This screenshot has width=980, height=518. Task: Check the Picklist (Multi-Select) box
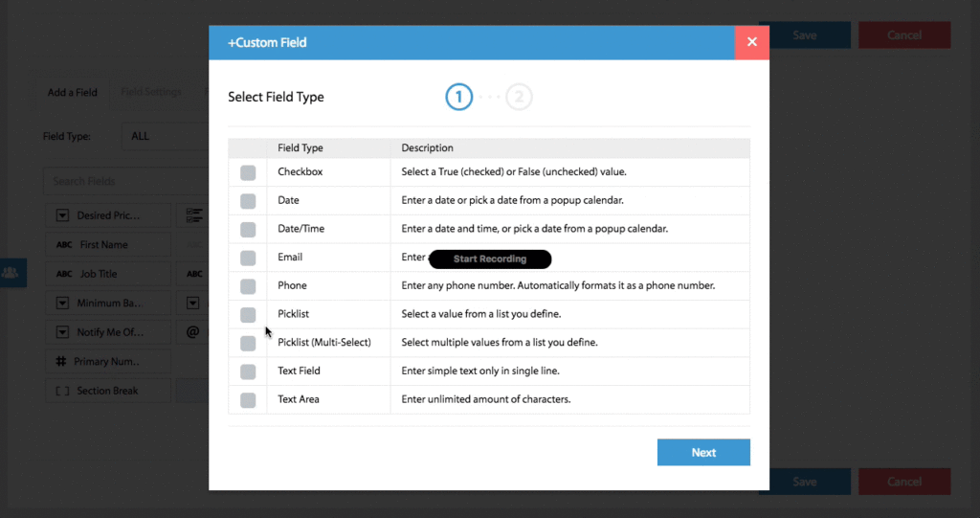click(248, 344)
